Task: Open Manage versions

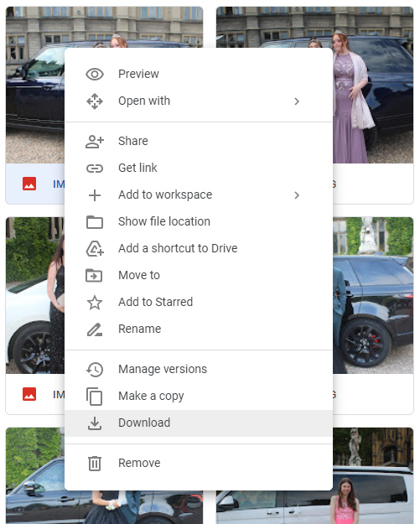Action: (x=199, y=369)
